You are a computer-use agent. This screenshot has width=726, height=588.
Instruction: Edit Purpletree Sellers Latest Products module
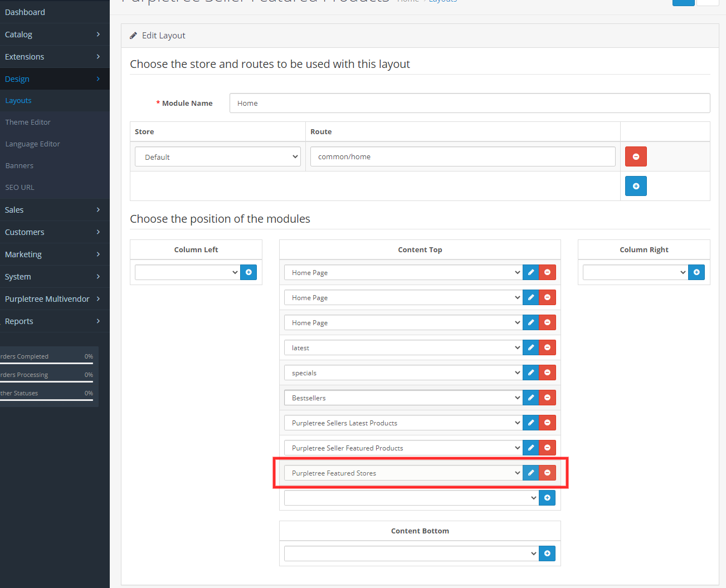coord(531,423)
